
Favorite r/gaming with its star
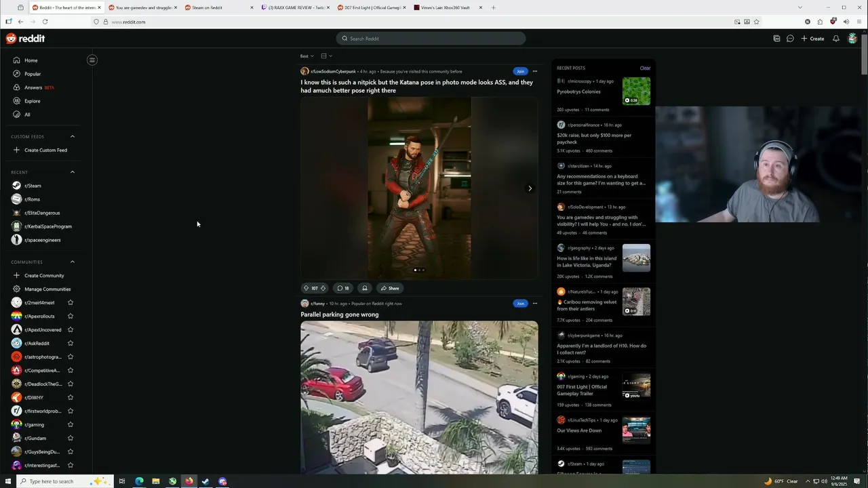pyautogui.click(x=71, y=424)
